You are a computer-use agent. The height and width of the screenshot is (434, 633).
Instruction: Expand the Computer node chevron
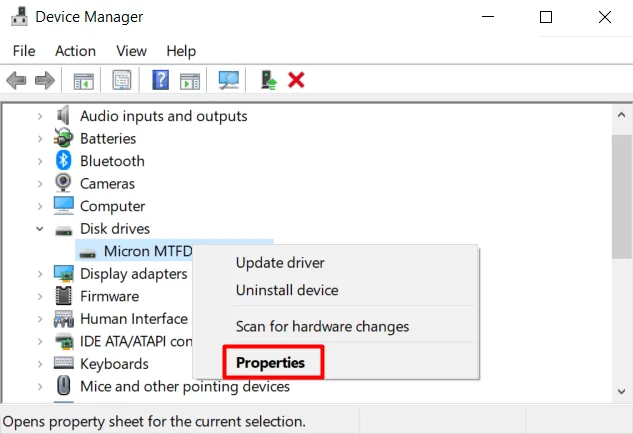(x=40, y=206)
